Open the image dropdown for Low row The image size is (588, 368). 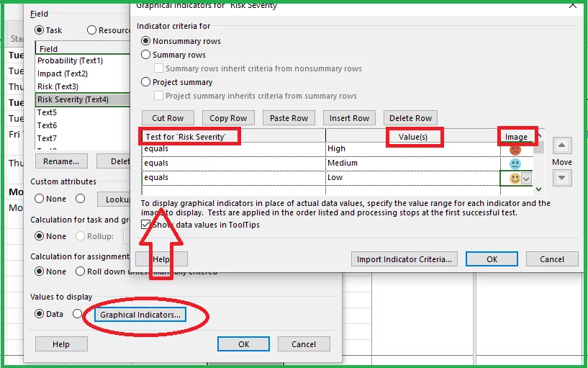tap(526, 179)
